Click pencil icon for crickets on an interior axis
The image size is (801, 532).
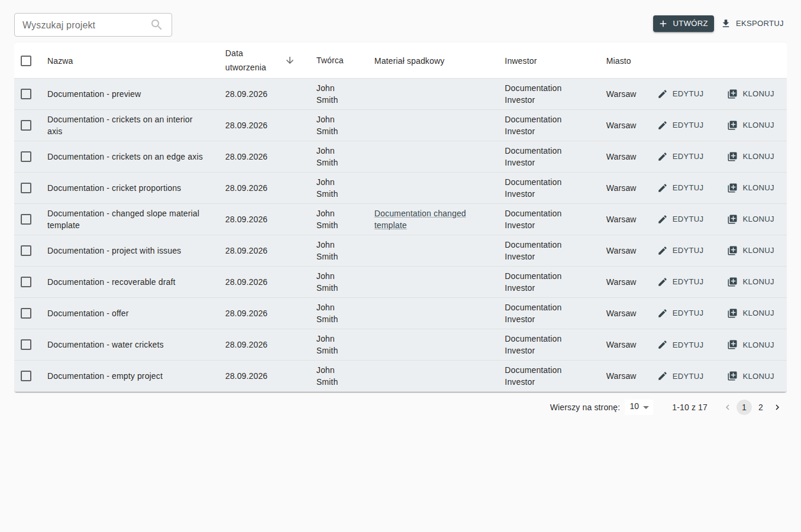663,125
